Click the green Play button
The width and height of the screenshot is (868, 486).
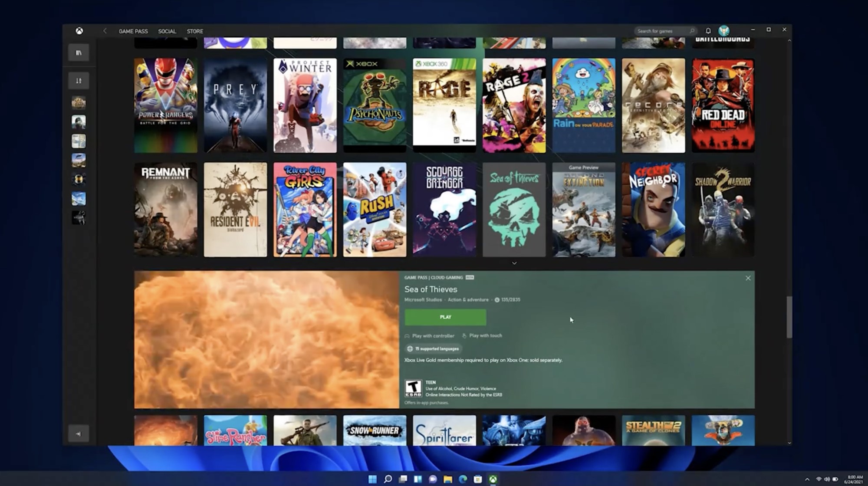(445, 317)
